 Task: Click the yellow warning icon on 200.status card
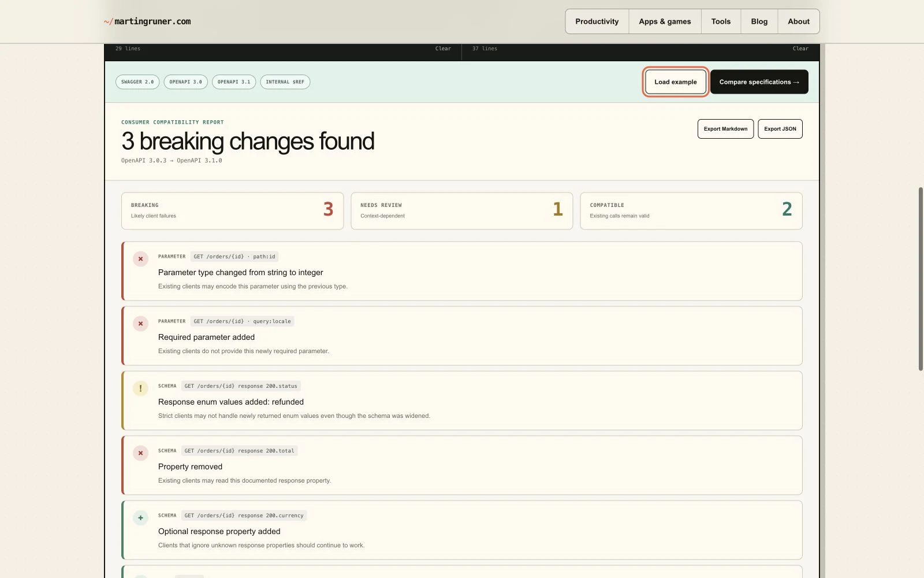tap(140, 388)
